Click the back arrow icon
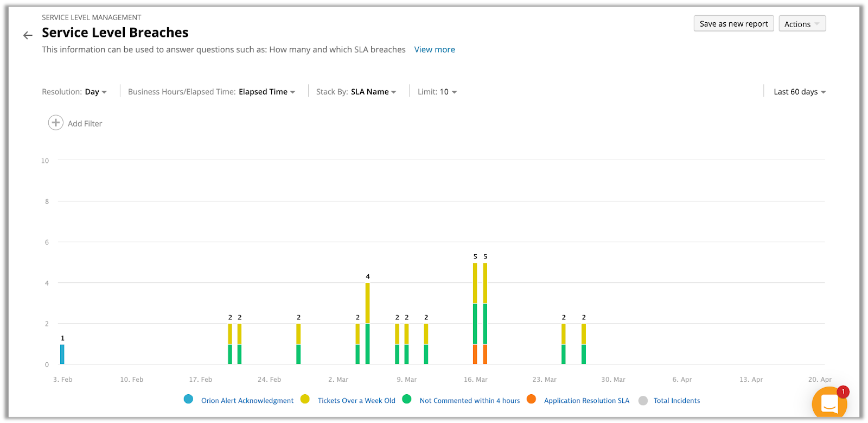The image size is (868, 423). coord(28,36)
